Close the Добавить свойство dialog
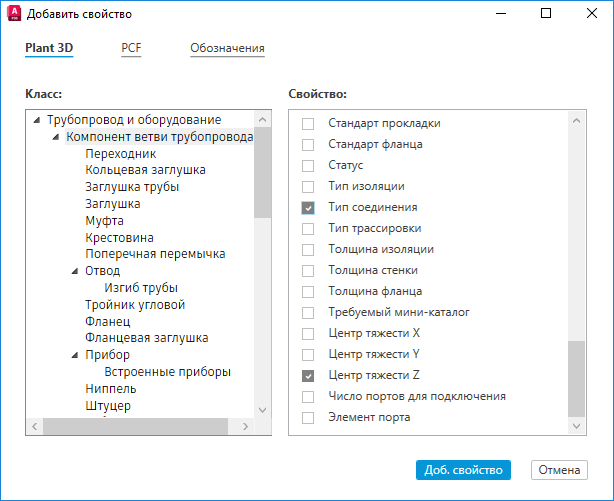Image resolution: width=614 pixels, height=501 pixels. (x=591, y=15)
